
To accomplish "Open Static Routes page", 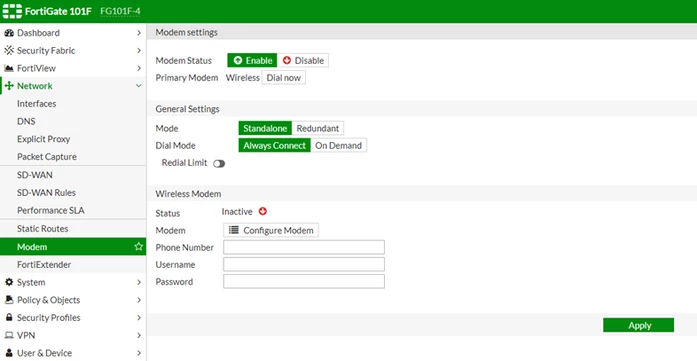I will (73, 229).
